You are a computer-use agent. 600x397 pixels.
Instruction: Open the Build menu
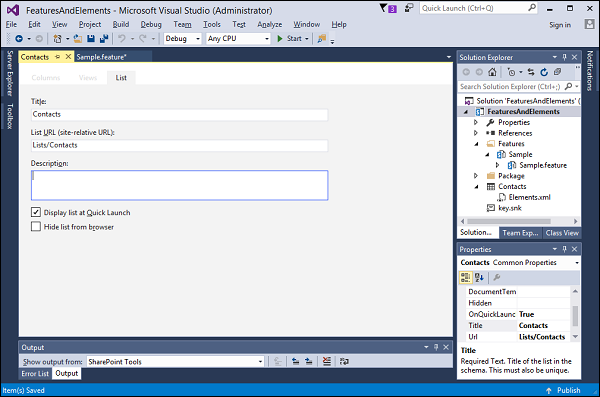(121, 25)
